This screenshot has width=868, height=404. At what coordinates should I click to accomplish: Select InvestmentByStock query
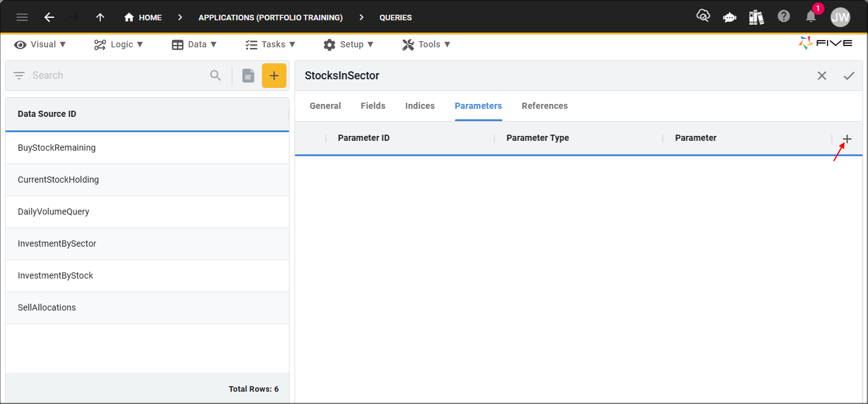pos(147,275)
